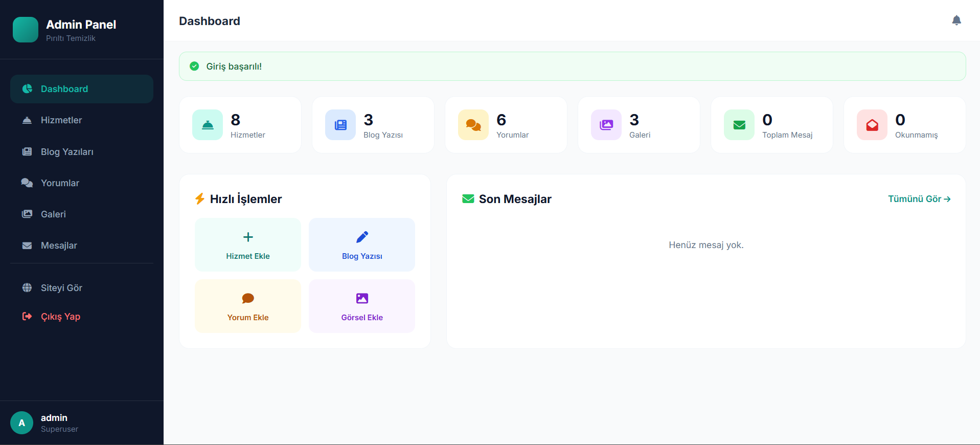Click the Yorum Ekle quick action
Screen dimensions: 980x445
(x=248, y=306)
